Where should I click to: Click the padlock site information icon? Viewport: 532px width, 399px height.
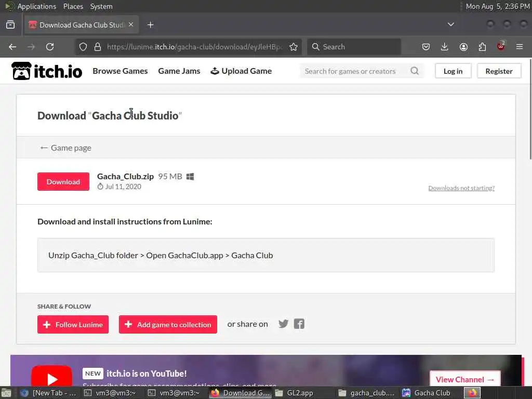[98, 47]
